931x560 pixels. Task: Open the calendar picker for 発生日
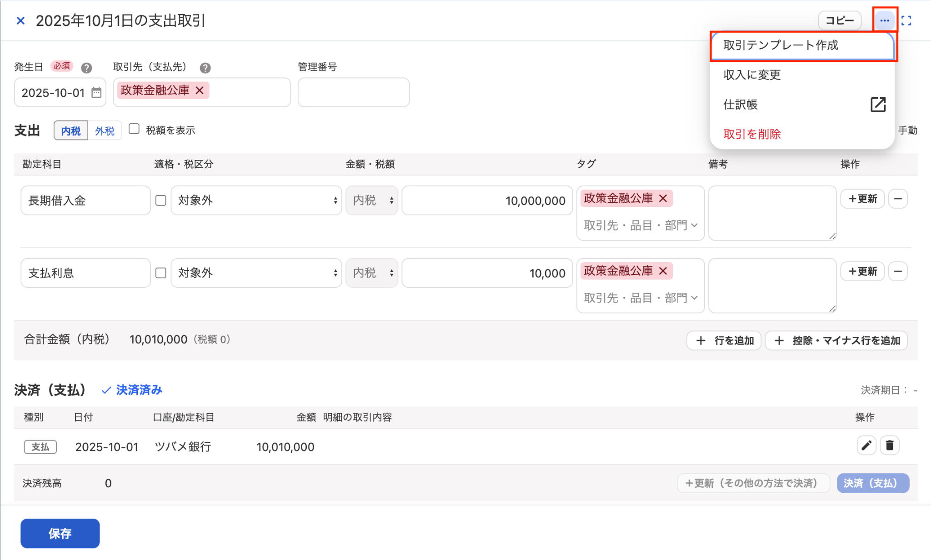pos(96,93)
